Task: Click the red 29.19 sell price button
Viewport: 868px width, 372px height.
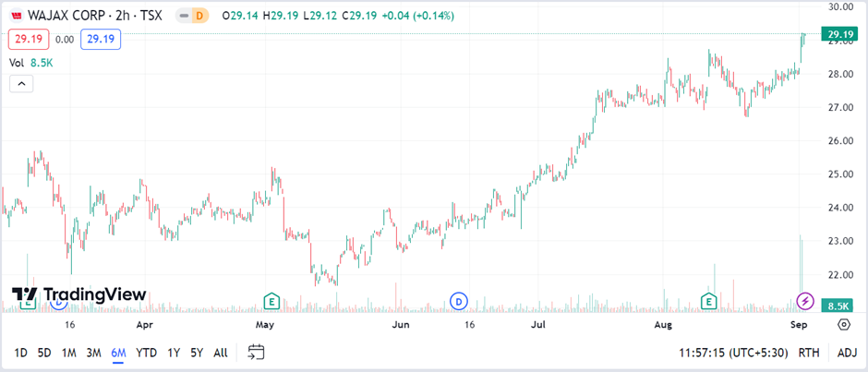Action: point(29,40)
